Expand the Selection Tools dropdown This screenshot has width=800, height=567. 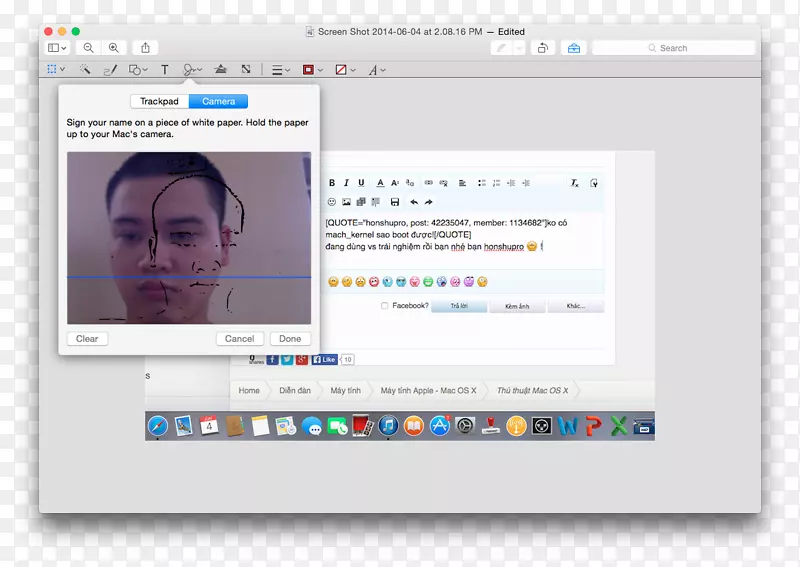(55, 70)
